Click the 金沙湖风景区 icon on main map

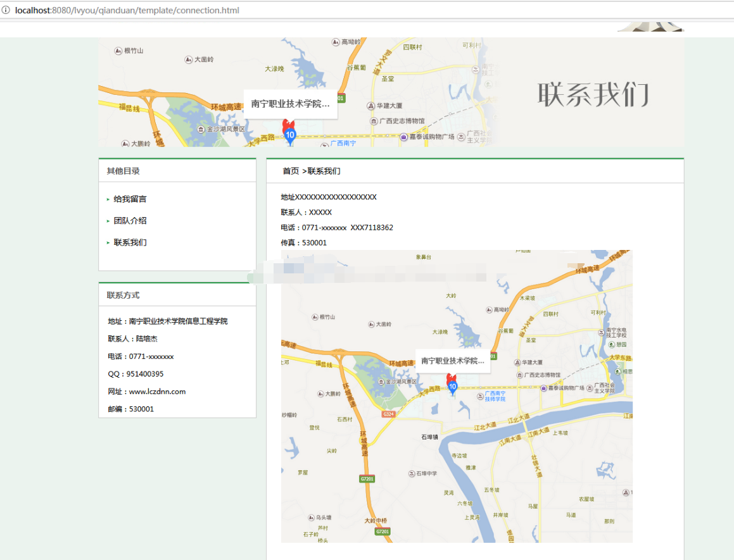381,382
